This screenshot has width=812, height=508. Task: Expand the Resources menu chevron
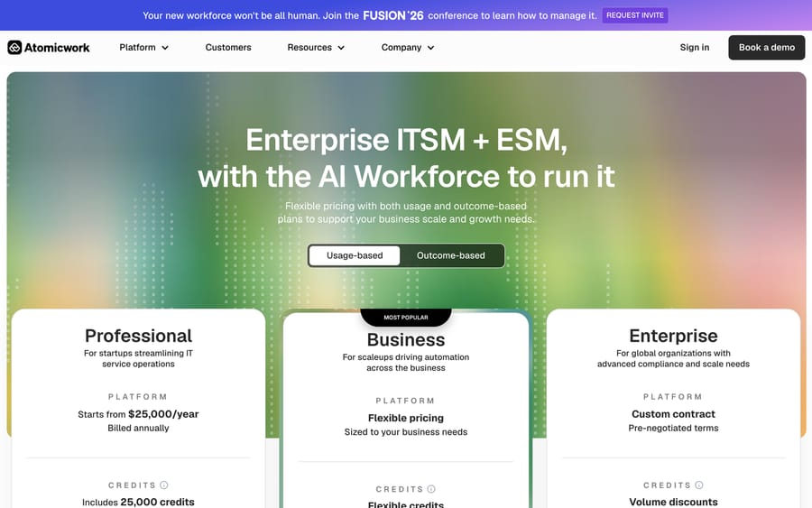[341, 48]
